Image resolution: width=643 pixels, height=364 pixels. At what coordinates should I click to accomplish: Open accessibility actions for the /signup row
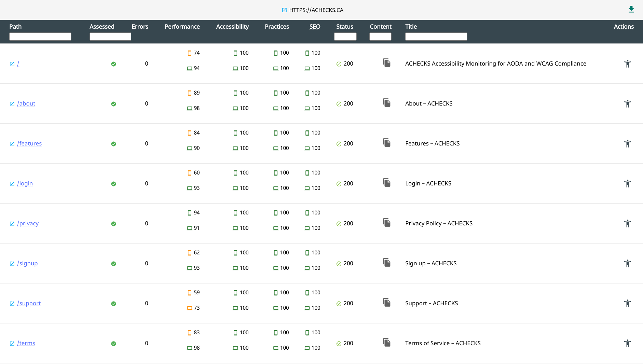pyautogui.click(x=627, y=263)
